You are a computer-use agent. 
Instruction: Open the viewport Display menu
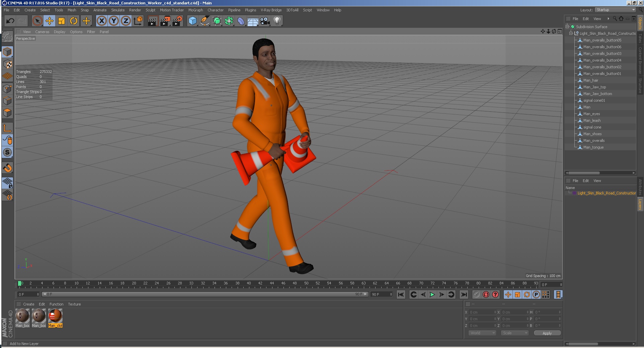(60, 32)
